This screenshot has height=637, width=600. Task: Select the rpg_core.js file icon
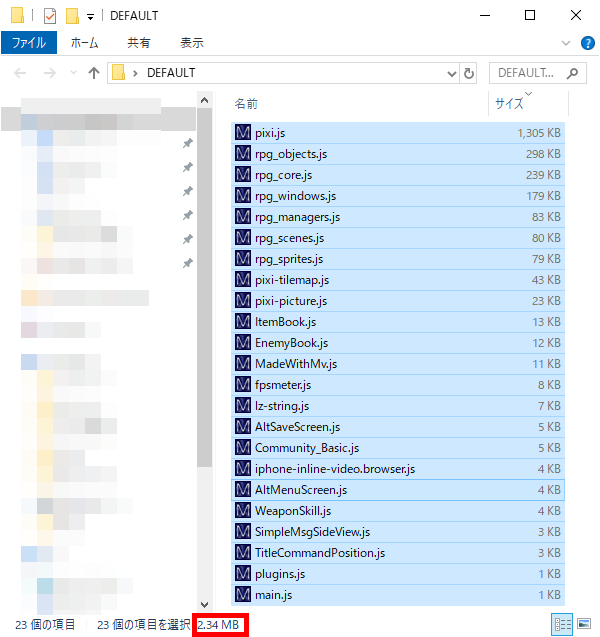pyautogui.click(x=243, y=175)
